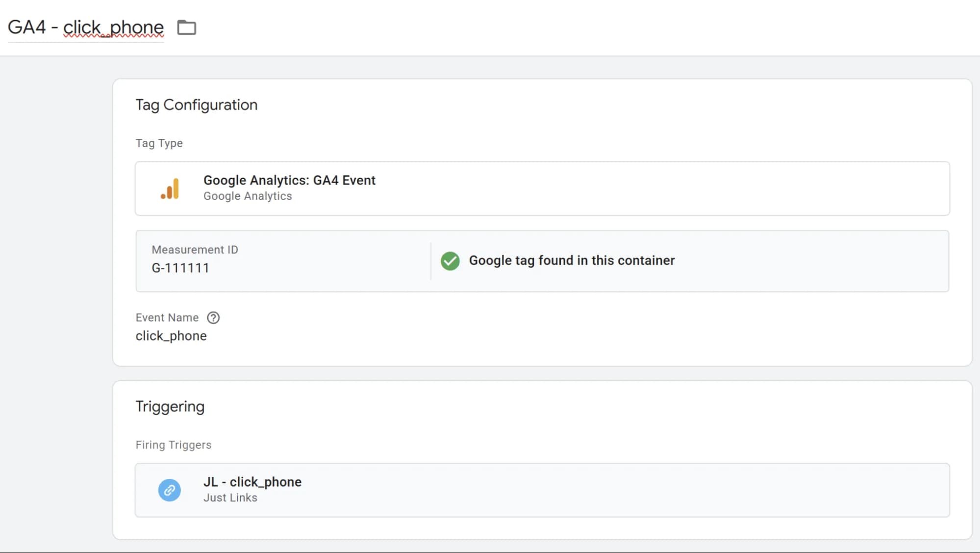Click the Firing Triggers label
Image resolution: width=980 pixels, height=553 pixels.
tap(174, 445)
